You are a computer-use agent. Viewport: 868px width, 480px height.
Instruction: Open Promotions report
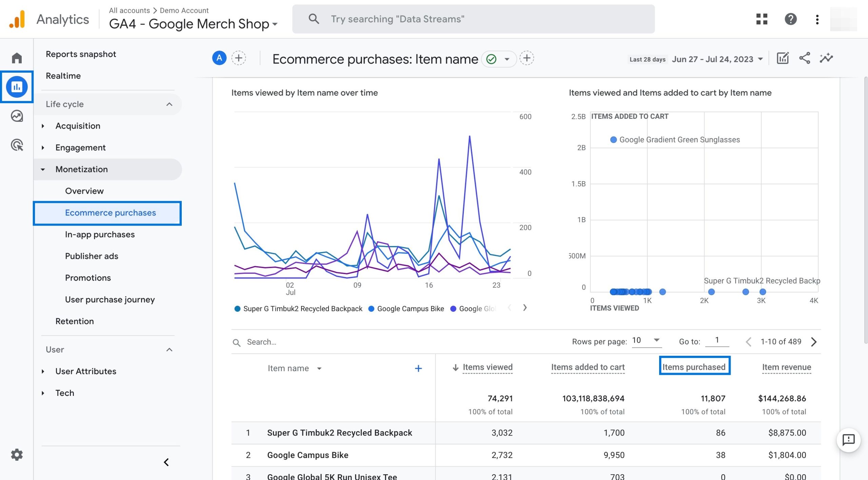88,278
